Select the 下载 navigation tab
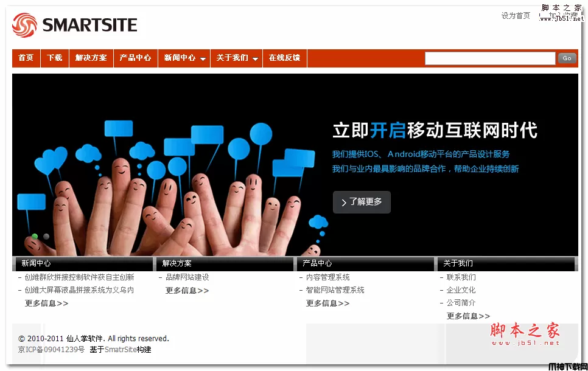This screenshot has width=588, height=371. click(x=54, y=58)
